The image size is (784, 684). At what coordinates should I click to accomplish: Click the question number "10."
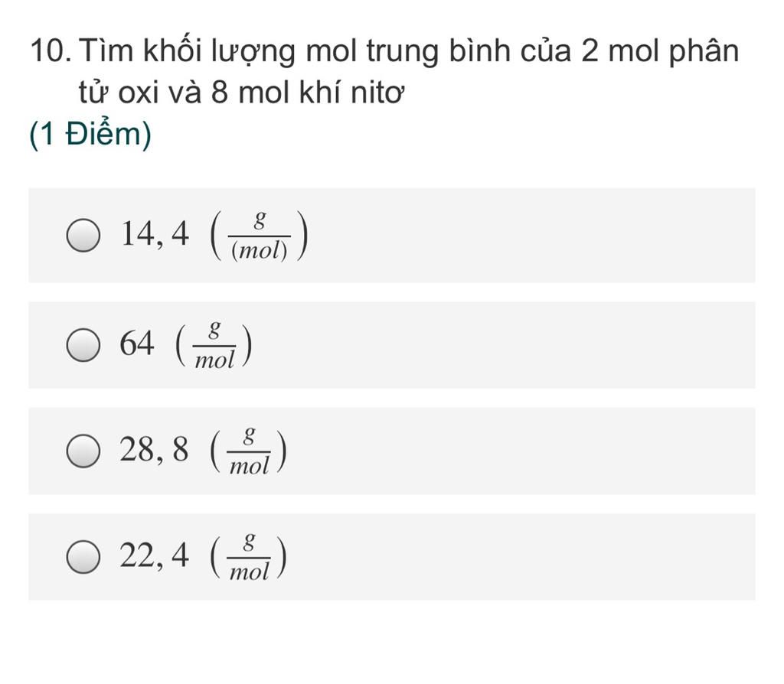tap(50, 50)
